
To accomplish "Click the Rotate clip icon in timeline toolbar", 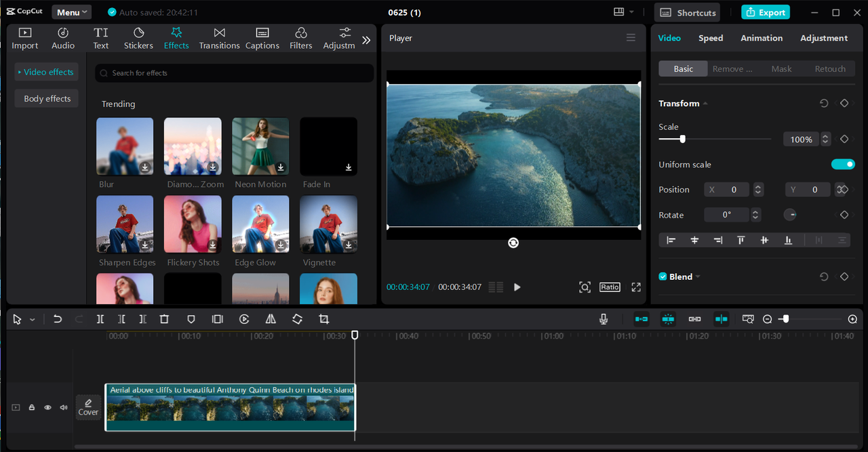I will click(297, 319).
